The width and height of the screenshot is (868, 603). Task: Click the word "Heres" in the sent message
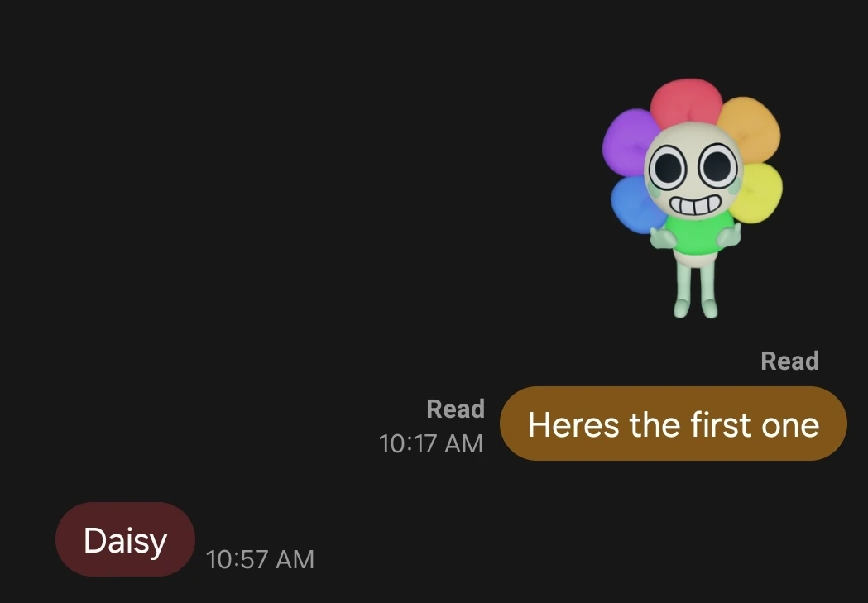(573, 425)
